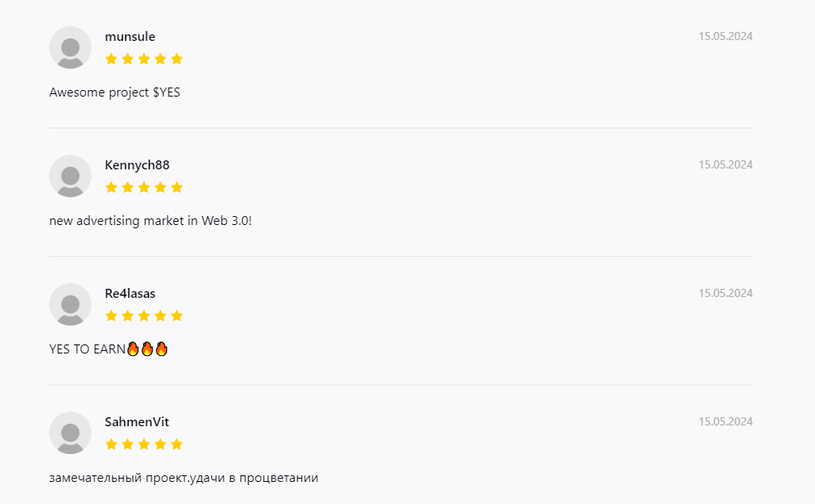
Task: Open the SahmenVit username link
Action: (x=137, y=422)
